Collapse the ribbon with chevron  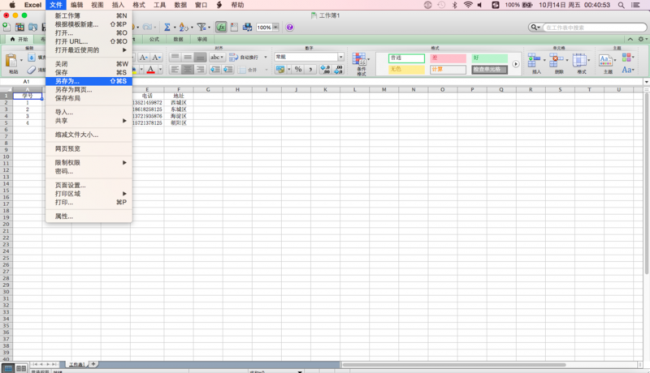pos(630,39)
